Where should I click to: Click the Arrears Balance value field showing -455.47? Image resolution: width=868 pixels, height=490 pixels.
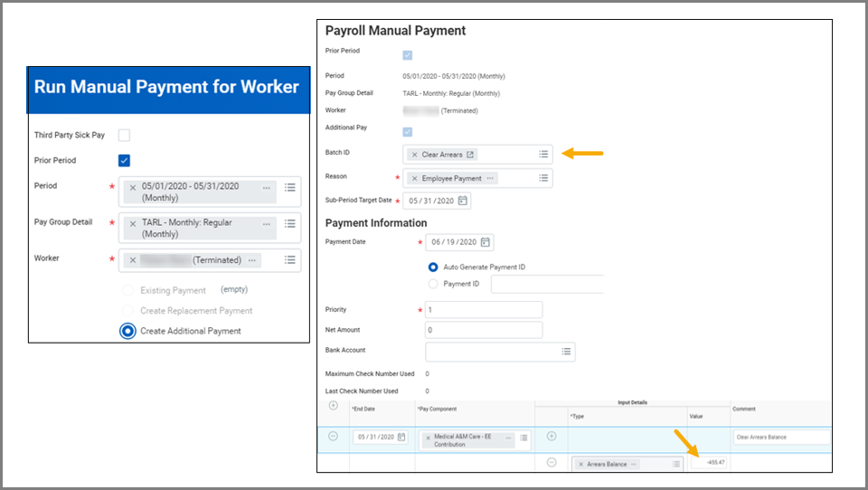(710, 463)
